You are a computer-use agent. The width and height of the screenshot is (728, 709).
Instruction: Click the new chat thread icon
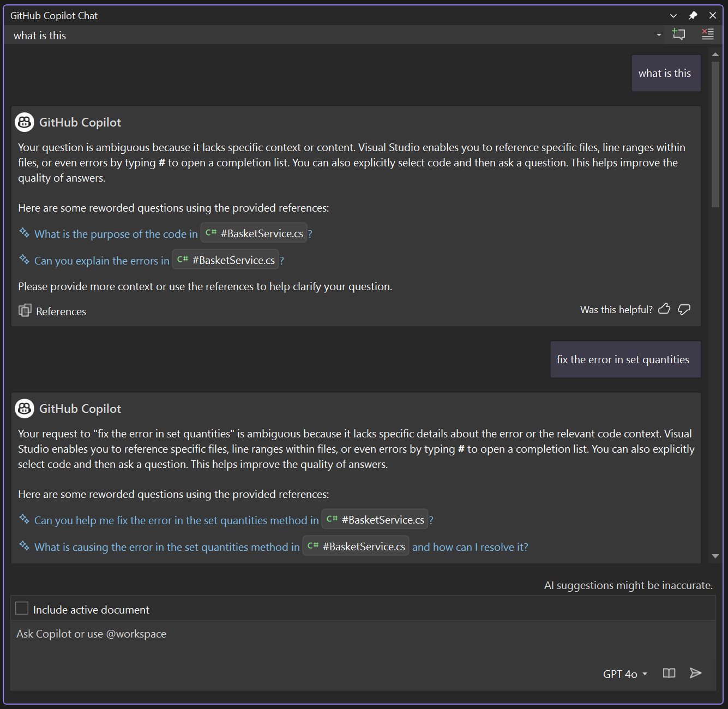pyautogui.click(x=678, y=34)
